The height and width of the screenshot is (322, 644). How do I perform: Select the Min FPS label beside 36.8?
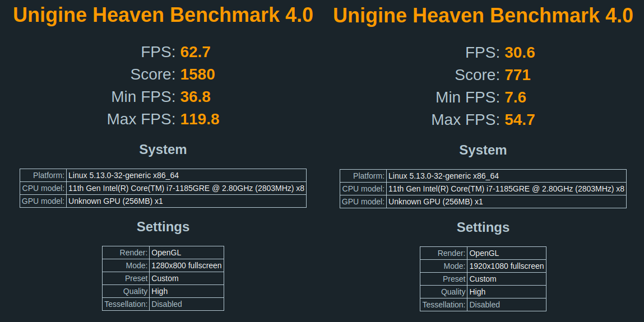[143, 97]
